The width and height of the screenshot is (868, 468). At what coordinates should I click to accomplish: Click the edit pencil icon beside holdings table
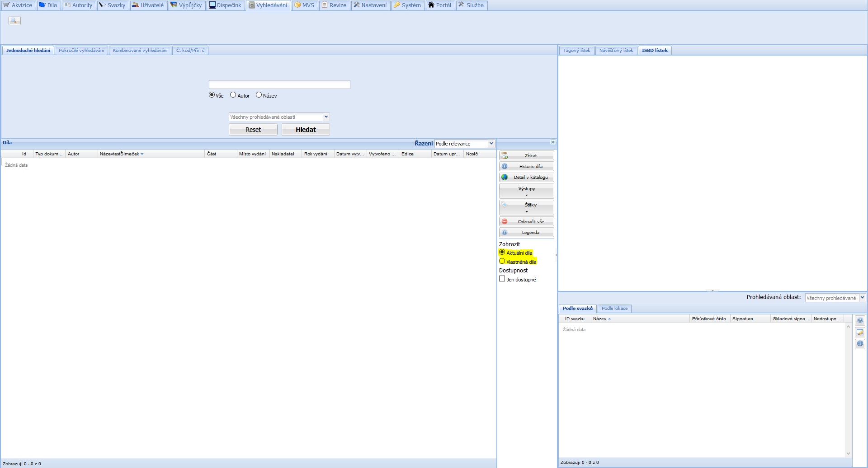(860, 332)
